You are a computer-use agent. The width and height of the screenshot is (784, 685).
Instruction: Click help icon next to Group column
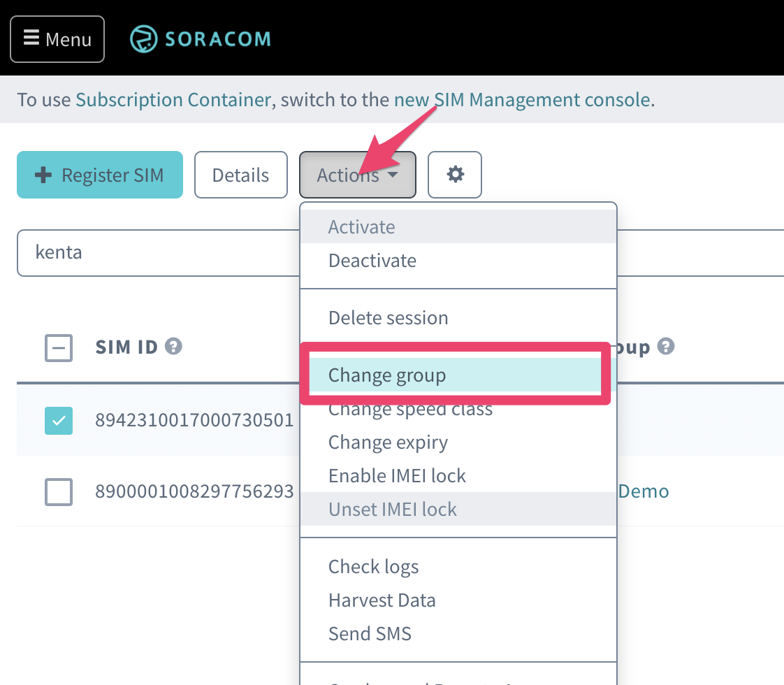pyautogui.click(x=666, y=346)
